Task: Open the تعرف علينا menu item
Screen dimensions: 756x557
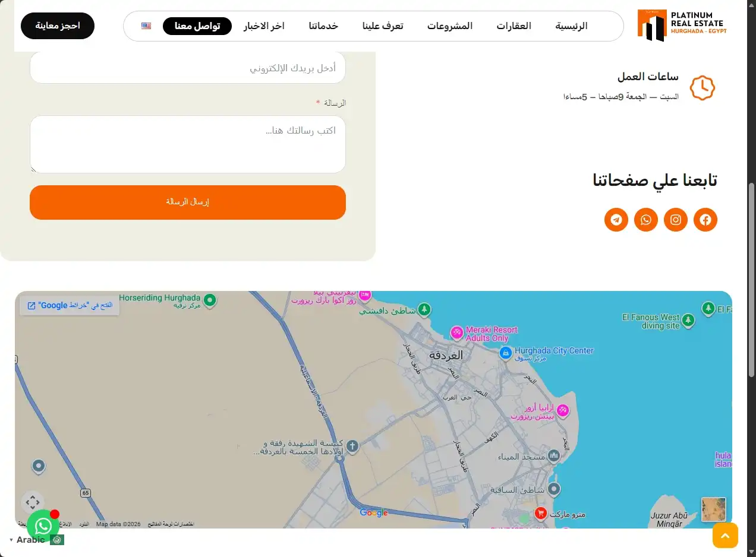Action: coord(383,26)
